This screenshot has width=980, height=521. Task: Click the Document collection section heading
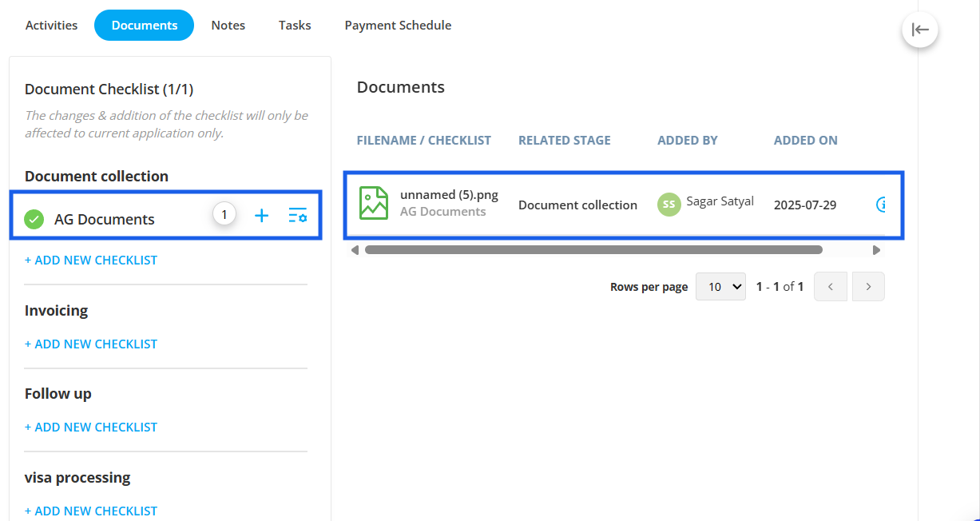click(x=97, y=176)
